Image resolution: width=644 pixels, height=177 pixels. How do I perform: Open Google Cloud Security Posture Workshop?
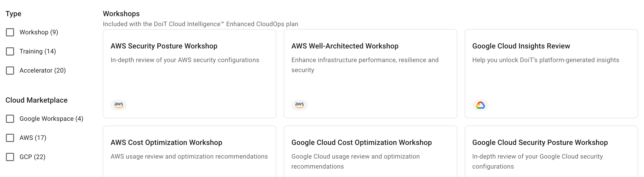tap(540, 142)
